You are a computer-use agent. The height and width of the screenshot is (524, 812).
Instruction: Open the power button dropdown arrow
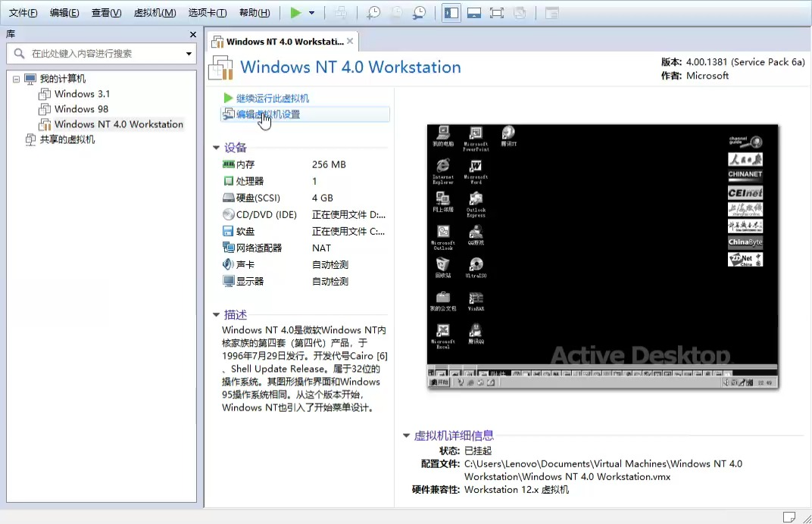pos(311,12)
